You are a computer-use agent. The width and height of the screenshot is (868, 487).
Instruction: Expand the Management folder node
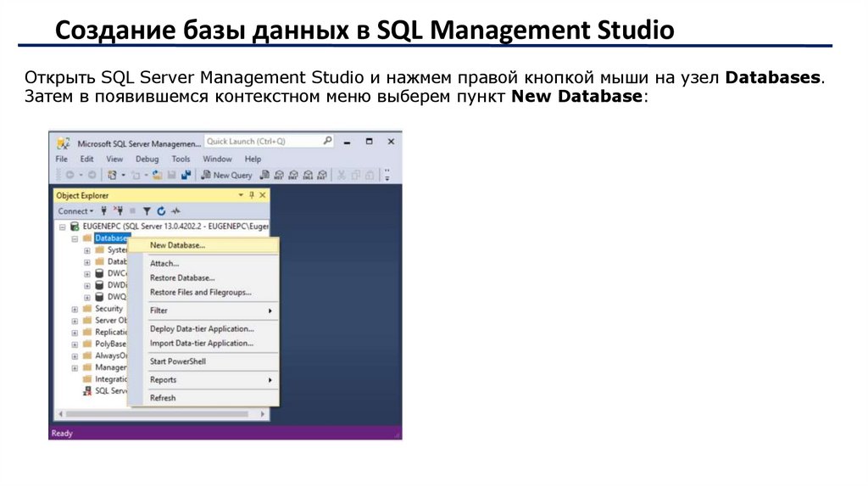(x=75, y=367)
